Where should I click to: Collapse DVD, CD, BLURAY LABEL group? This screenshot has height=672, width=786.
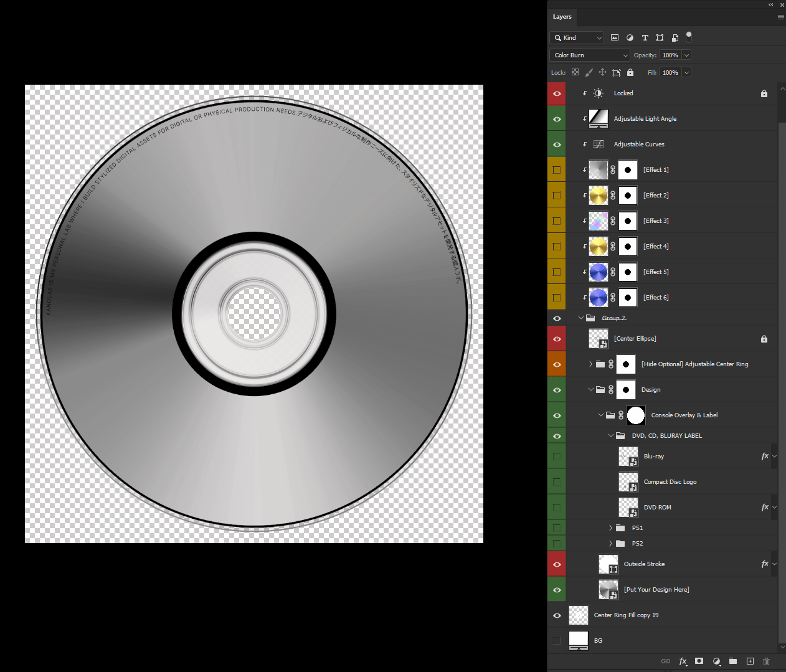click(611, 435)
